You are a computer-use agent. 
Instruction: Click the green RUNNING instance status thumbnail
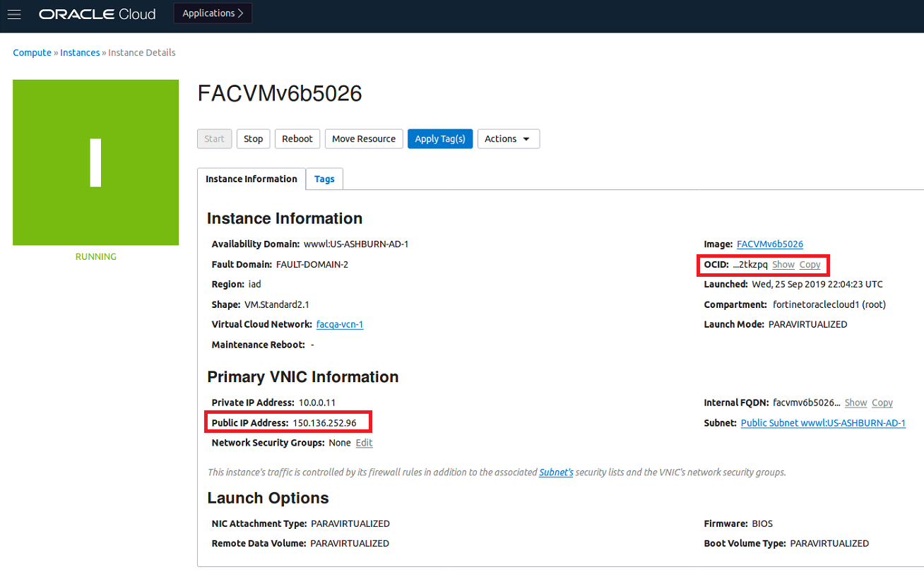95,162
